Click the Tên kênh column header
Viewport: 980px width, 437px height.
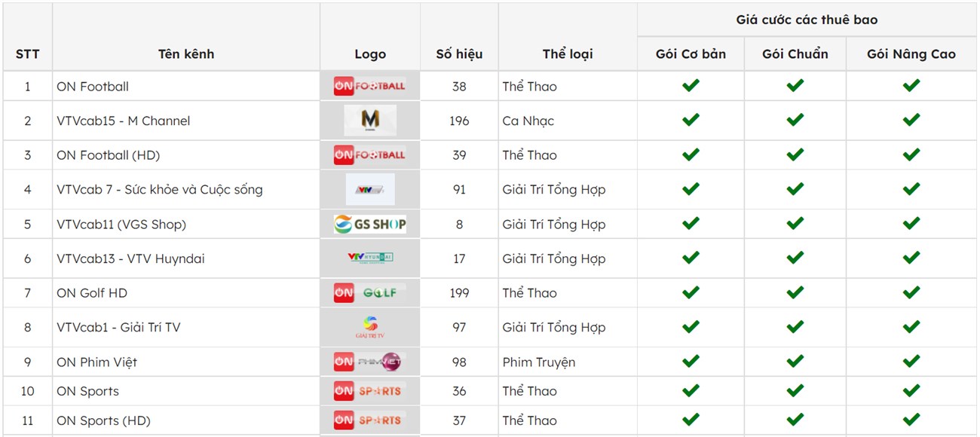point(186,53)
